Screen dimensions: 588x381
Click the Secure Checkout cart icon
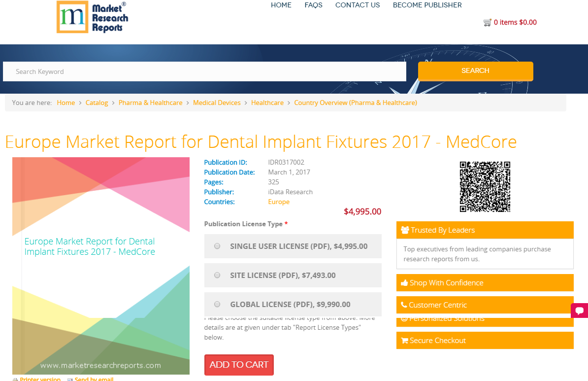tap(405, 341)
